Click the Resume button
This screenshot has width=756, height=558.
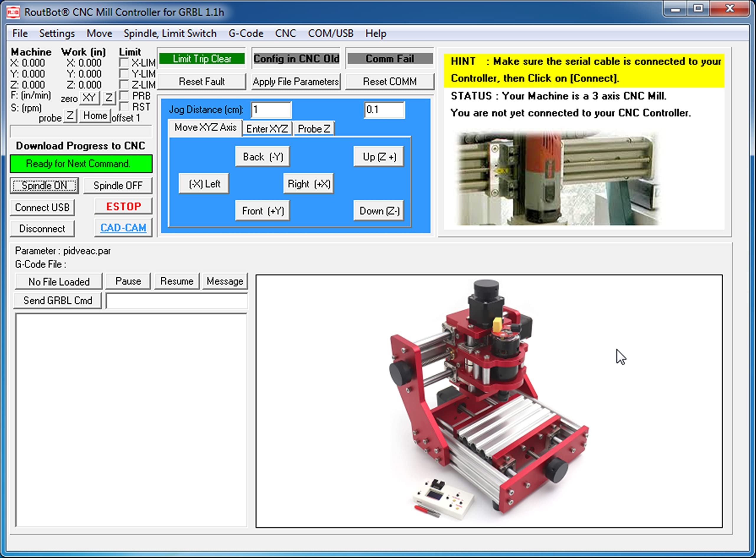[x=177, y=281]
